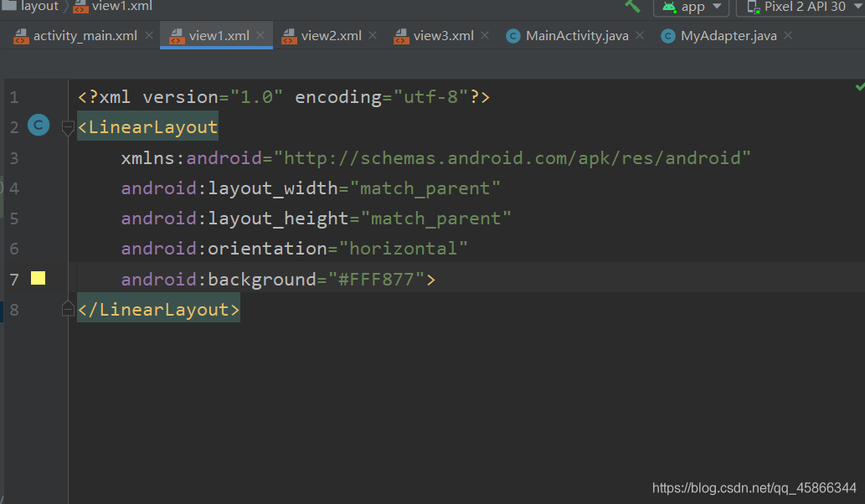The width and height of the screenshot is (865, 504).
Task: Click the green Build hammer icon in toolbar
Action: click(632, 8)
